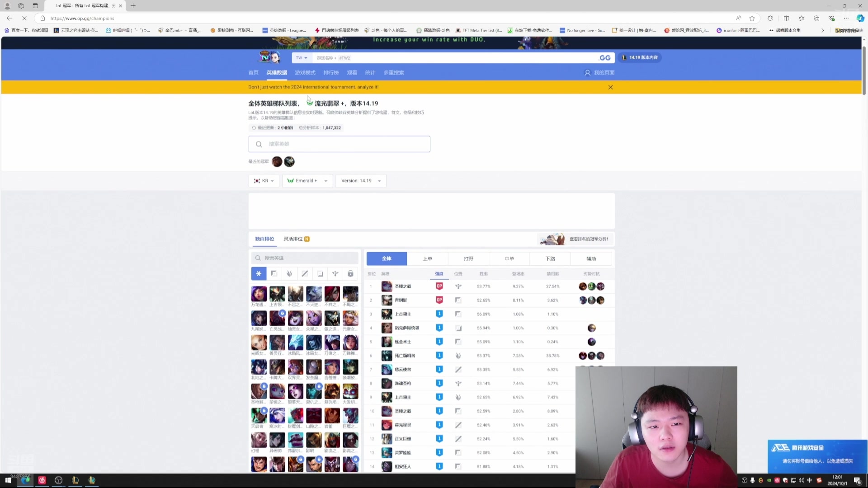Click jungle position icon in rank 6 row
The image size is (868, 488).
458,356
